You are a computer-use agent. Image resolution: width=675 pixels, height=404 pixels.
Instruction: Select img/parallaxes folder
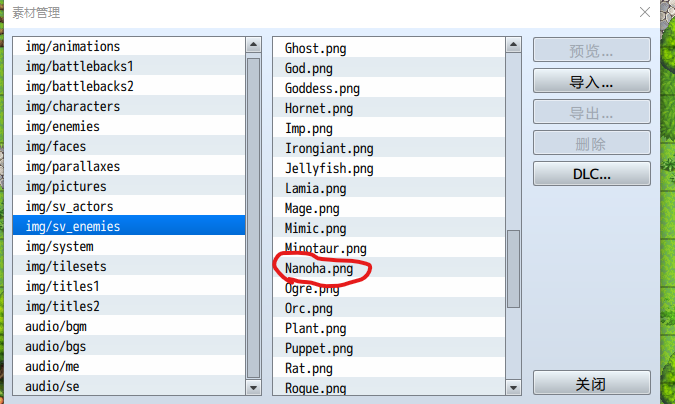coord(129,166)
